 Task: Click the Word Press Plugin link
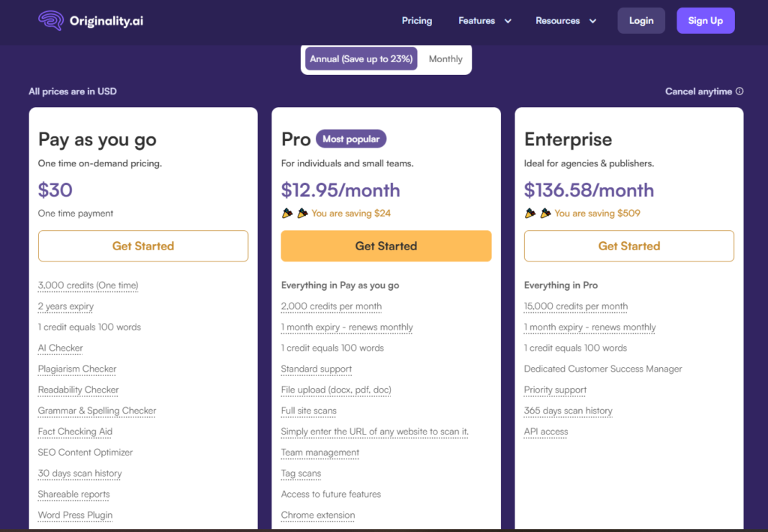coord(75,516)
